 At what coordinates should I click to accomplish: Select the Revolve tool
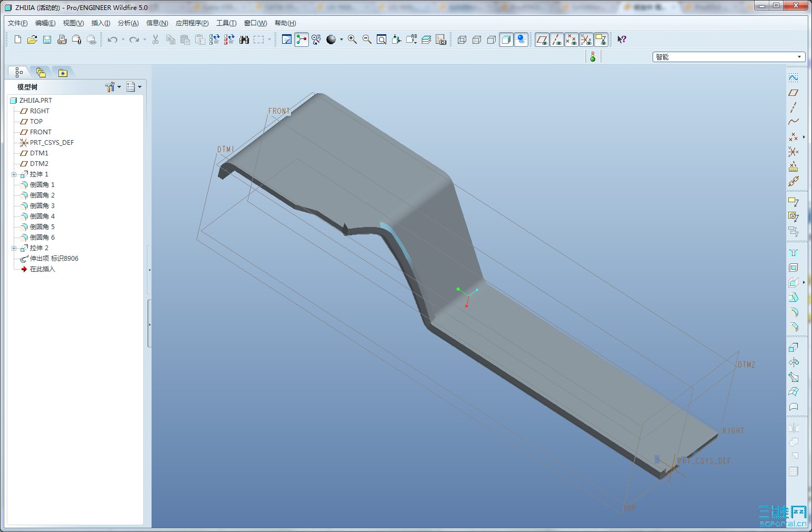794,362
